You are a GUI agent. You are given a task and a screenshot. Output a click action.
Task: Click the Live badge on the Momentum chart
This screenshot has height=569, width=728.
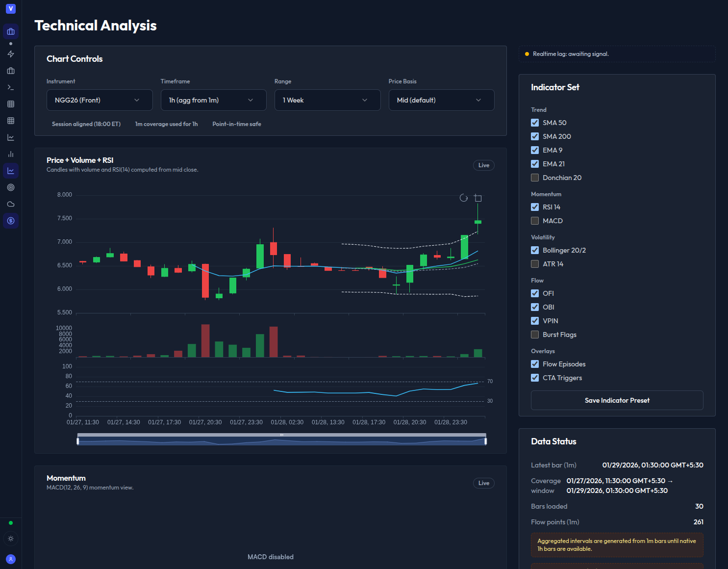tap(483, 483)
